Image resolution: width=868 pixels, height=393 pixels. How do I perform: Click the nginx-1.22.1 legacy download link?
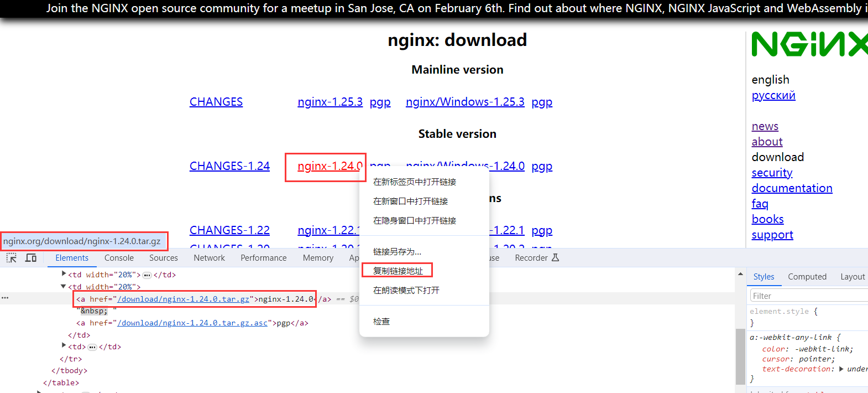(x=328, y=230)
